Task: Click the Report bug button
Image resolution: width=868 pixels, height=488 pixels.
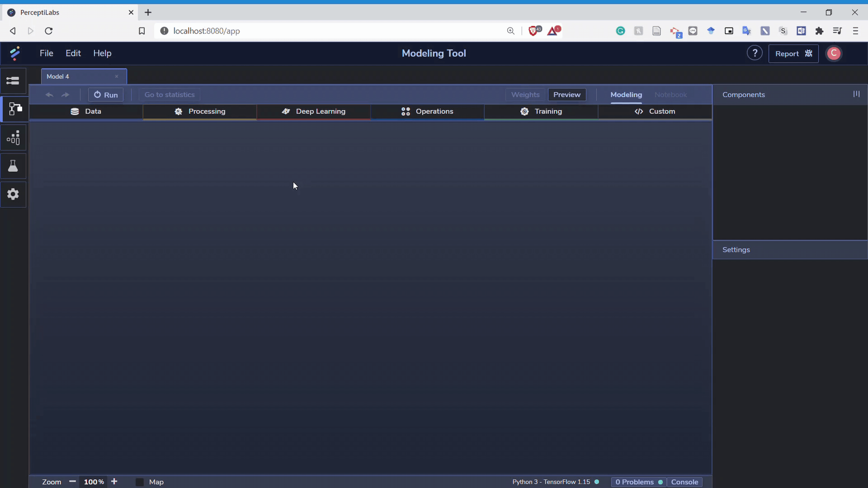Action: (793, 54)
